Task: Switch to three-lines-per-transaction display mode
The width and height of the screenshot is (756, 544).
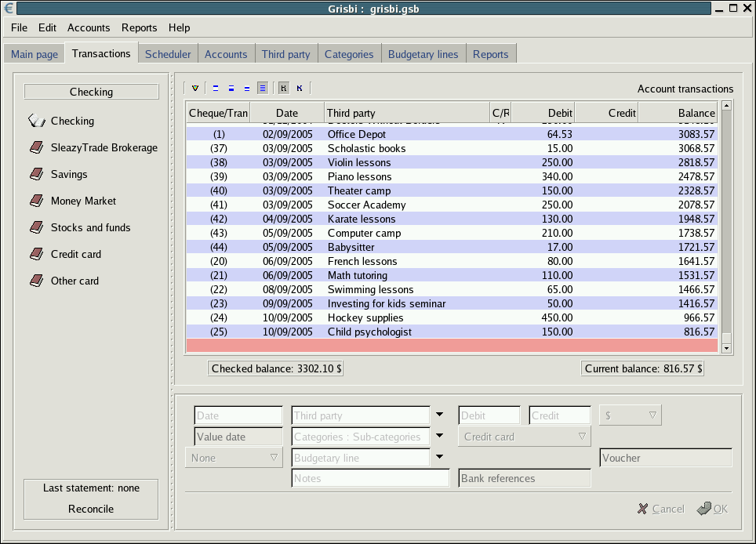Action: (247, 89)
